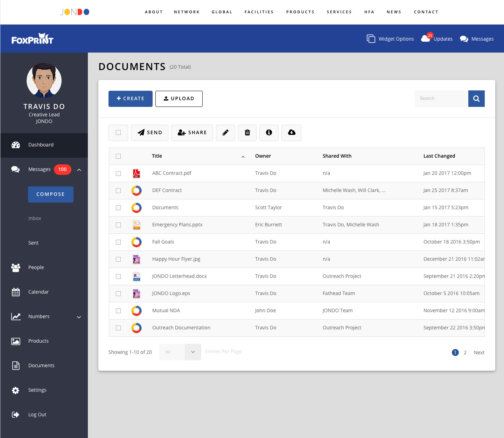Click the FoxPrint logo
The image size is (504, 438).
click(x=32, y=39)
